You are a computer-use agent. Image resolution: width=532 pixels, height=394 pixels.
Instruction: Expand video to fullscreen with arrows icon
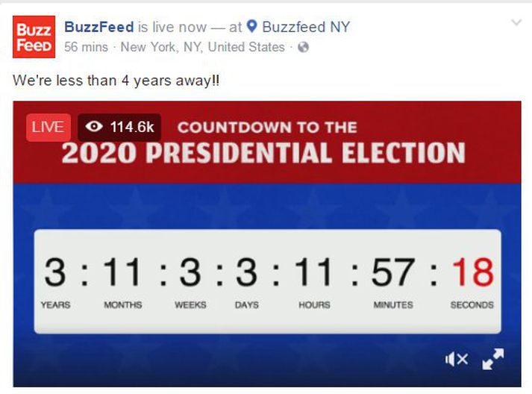493,359
